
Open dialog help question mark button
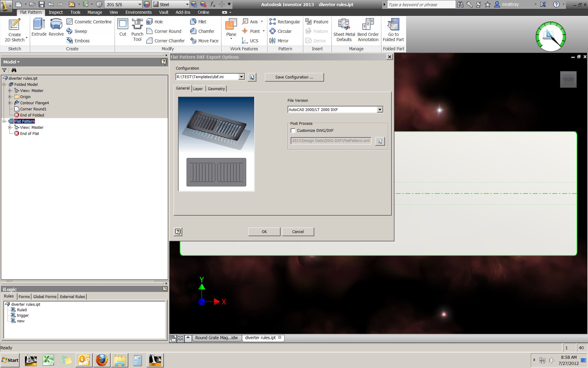point(178,232)
